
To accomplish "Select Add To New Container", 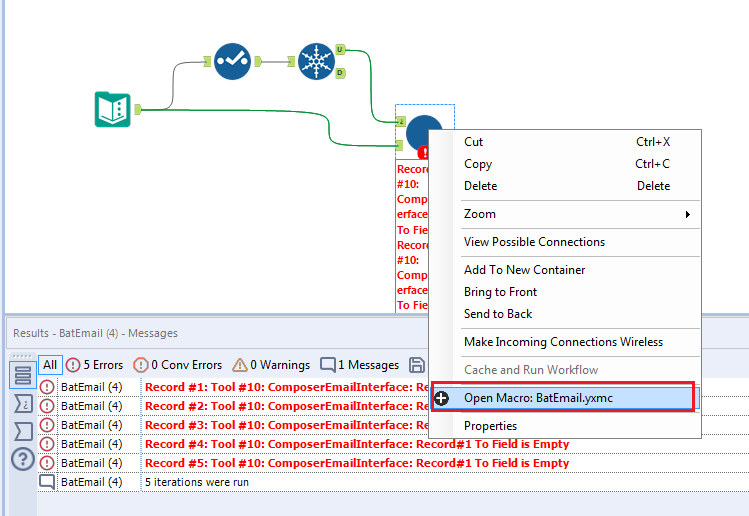I will pos(565,270).
